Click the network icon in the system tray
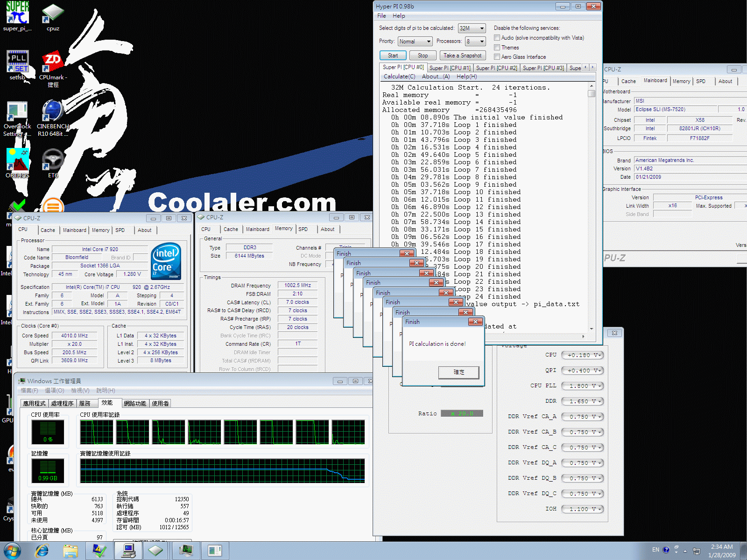The width and height of the screenshot is (747, 560). coord(697,551)
